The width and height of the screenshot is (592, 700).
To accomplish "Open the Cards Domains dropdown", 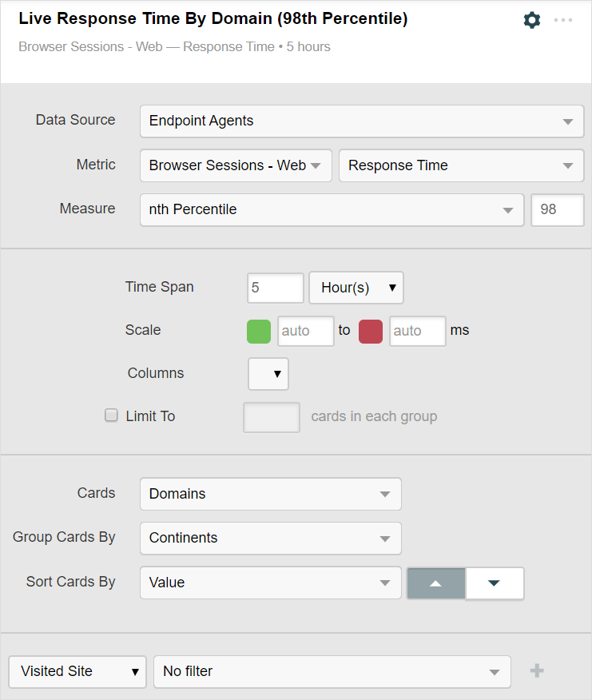I will (x=270, y=494).
